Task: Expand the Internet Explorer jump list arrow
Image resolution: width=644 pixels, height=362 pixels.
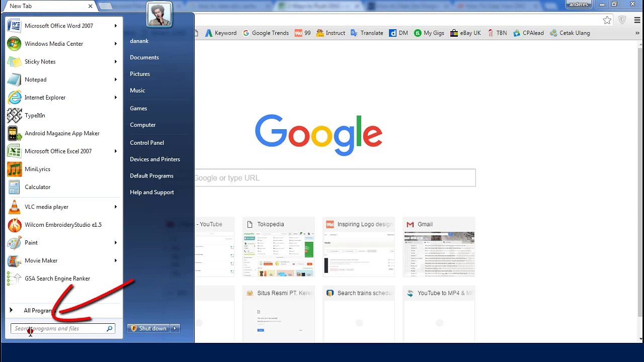Action: pos(116,98)
